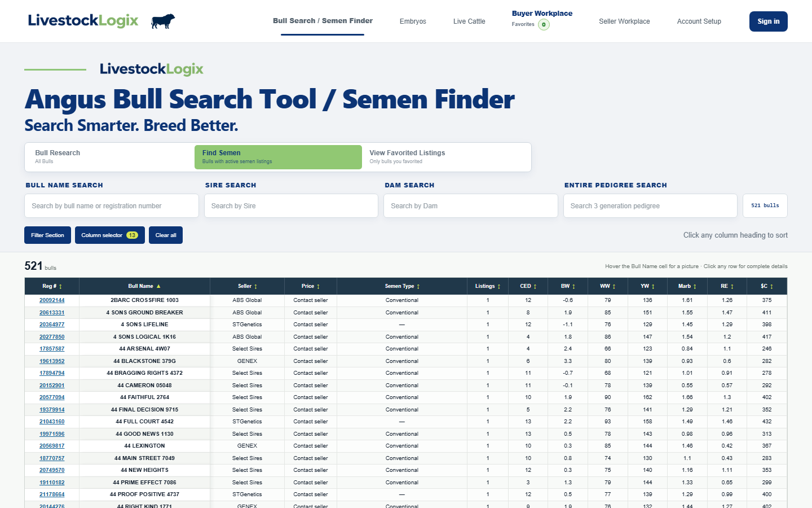
Task: Focus the 3 generation pedigree search field
Action: click(x=650, y=206)
